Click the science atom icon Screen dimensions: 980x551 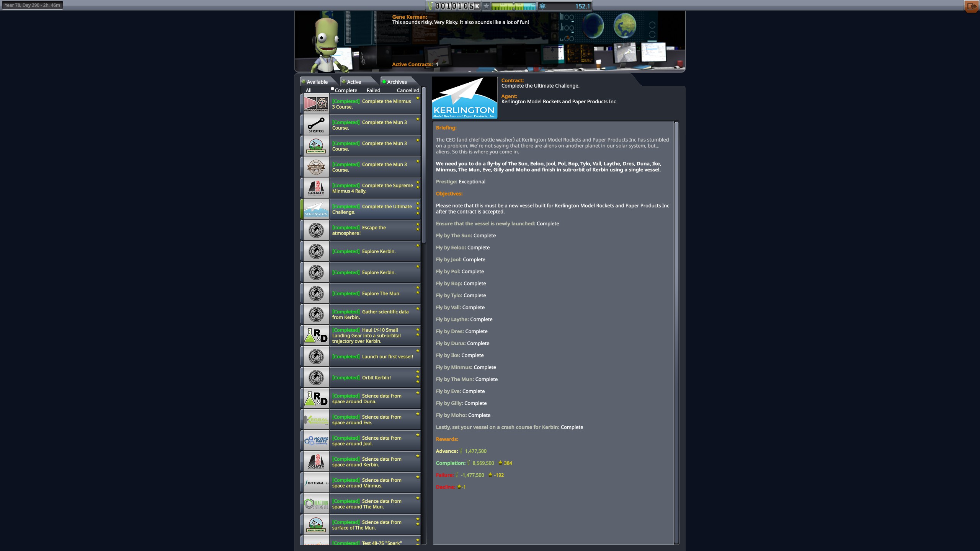click(x=542, y=6)
